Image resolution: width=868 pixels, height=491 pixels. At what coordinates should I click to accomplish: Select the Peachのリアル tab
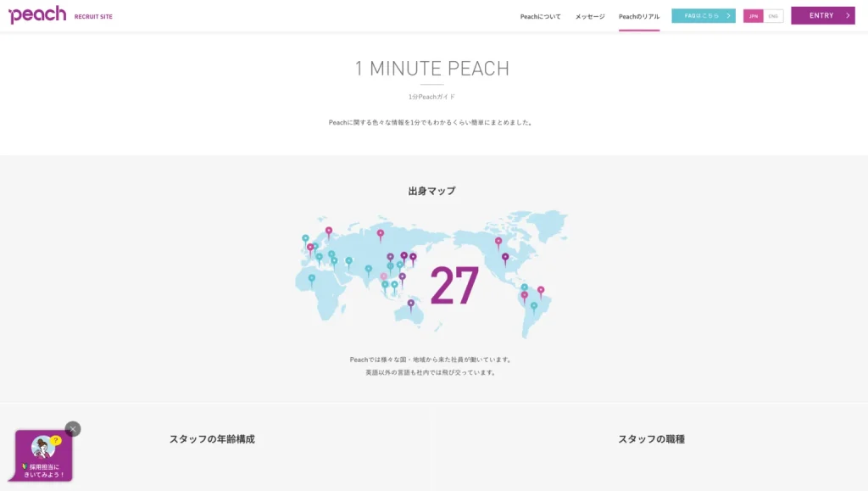pyautogui.click(x=639, y=15)
